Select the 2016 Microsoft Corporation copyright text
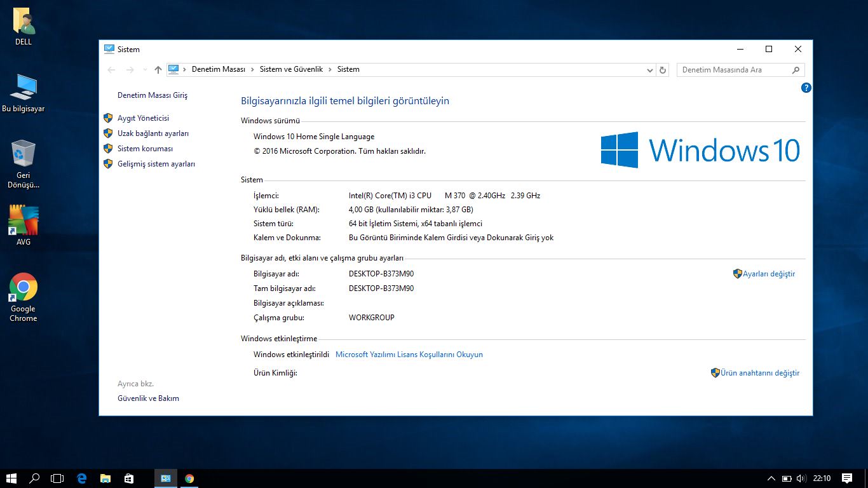This screenshot has height=488, width=868. pos(339,151)
